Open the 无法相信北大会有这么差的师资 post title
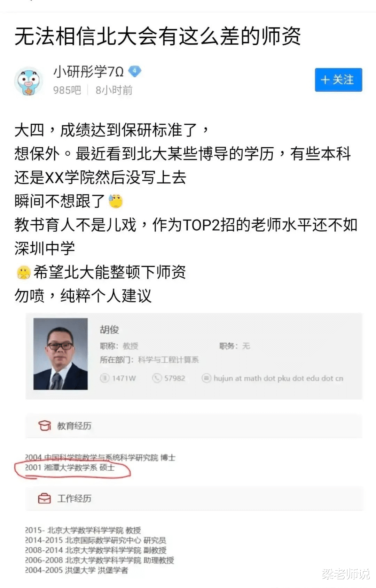Viewport: 376px width, 588px height. [158, 36]
